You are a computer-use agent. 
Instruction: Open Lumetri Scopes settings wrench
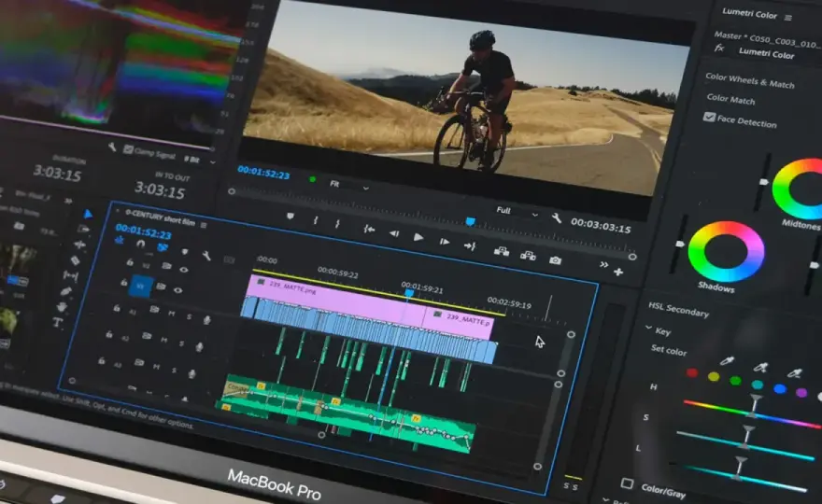tap(112, 147)
